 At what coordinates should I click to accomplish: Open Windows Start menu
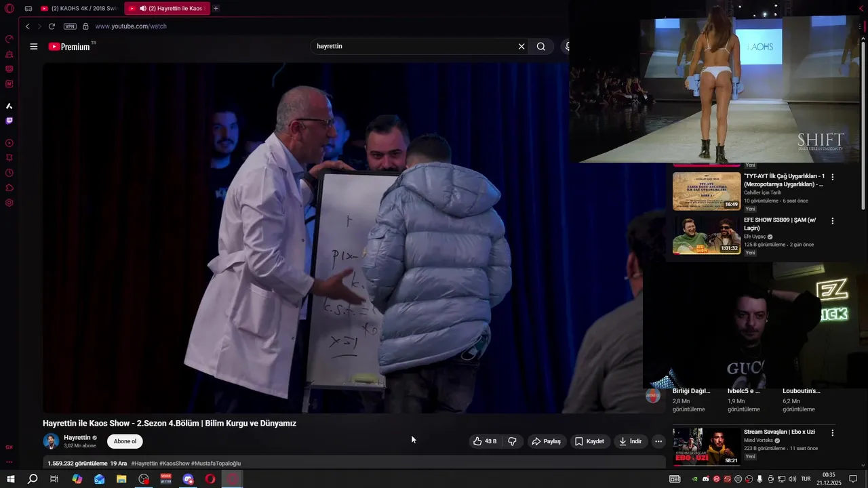coord(11,479)
